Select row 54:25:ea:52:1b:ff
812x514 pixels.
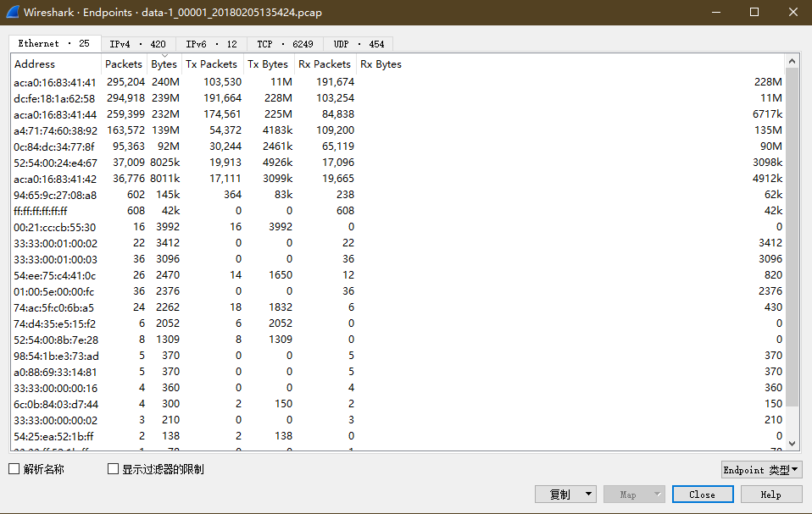click(x=398, y=436)
